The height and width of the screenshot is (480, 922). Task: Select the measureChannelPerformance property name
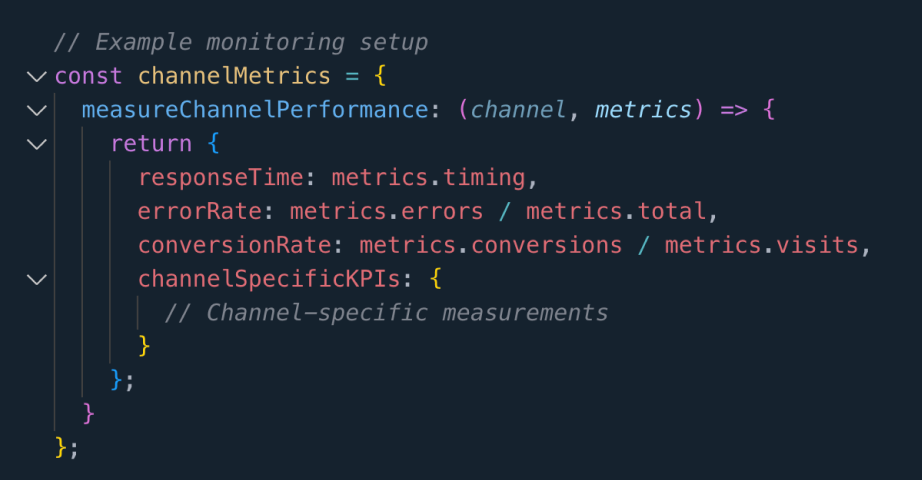pyautogui.click(x=255, y=110)
